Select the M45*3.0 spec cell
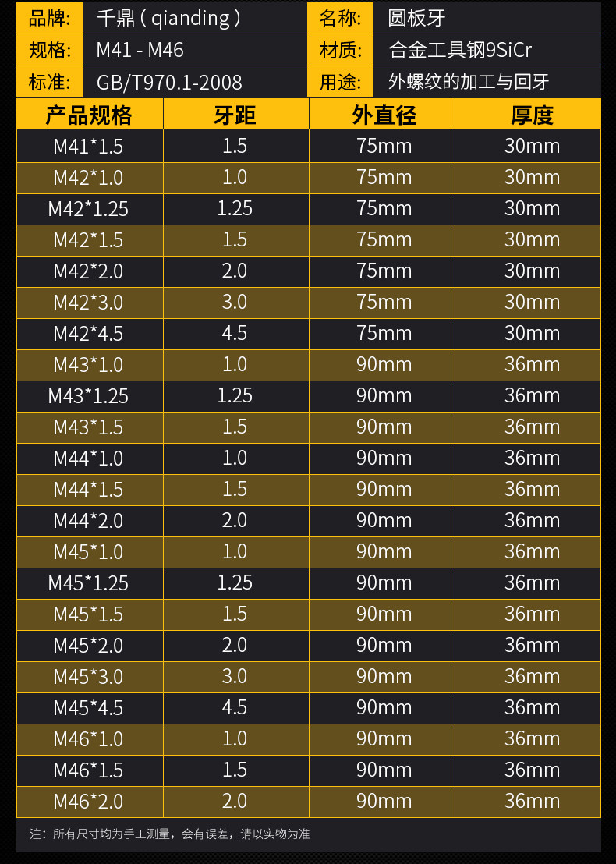Viewport: 616px width, 864px height. [x=88, y=676]
